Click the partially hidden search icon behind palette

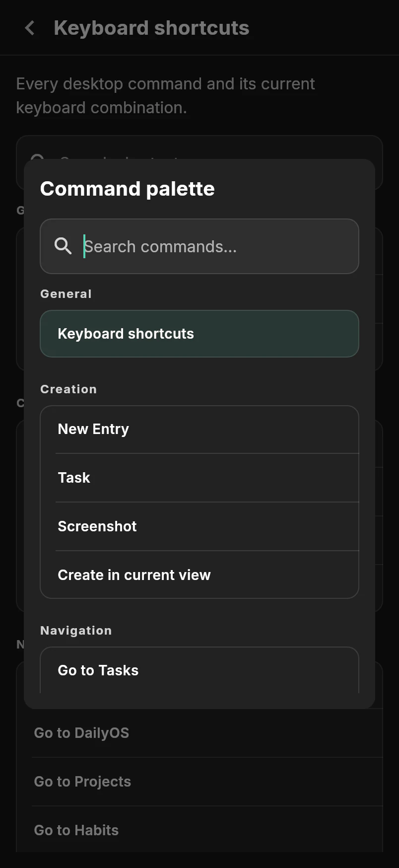click(38, 157)
